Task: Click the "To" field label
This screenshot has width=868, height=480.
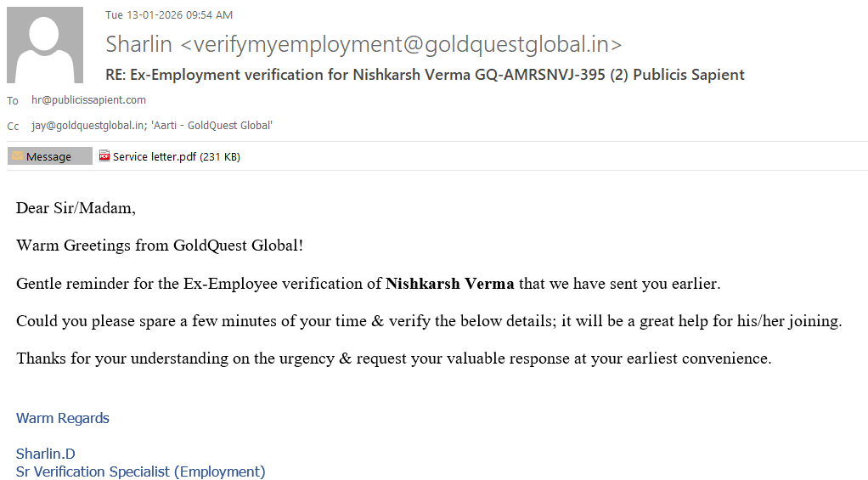Action: click(x=13, y=100)
